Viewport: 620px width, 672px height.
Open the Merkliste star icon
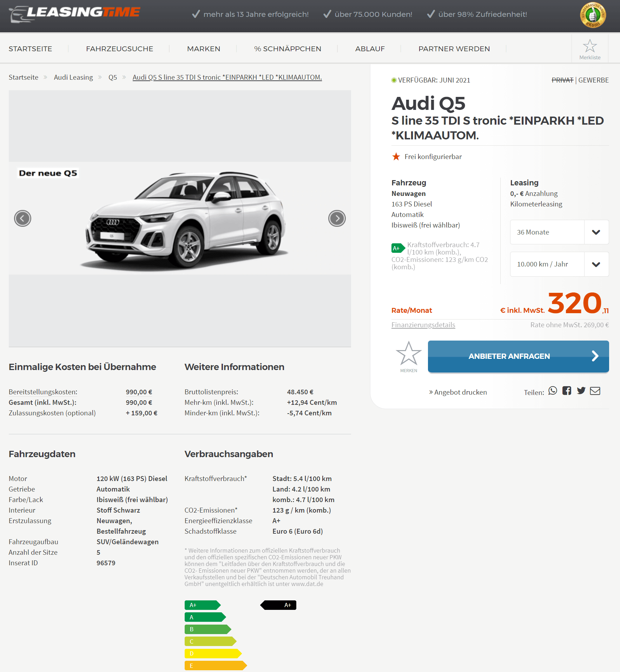click(x=590, y=46)
